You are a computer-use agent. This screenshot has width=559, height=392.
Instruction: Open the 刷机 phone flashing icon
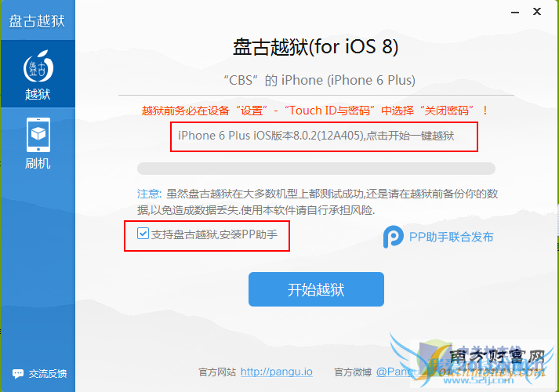pos(38,135)
